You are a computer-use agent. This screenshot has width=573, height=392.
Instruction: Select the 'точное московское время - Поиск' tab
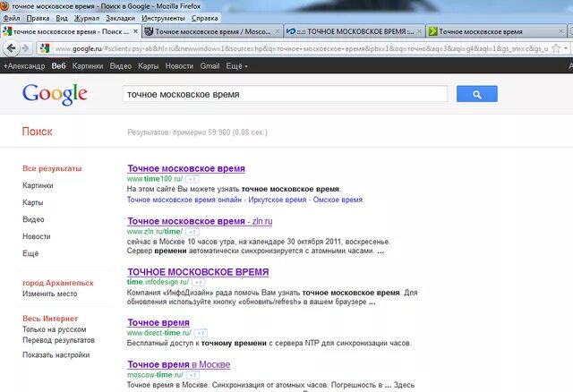[x=71, y=31]
